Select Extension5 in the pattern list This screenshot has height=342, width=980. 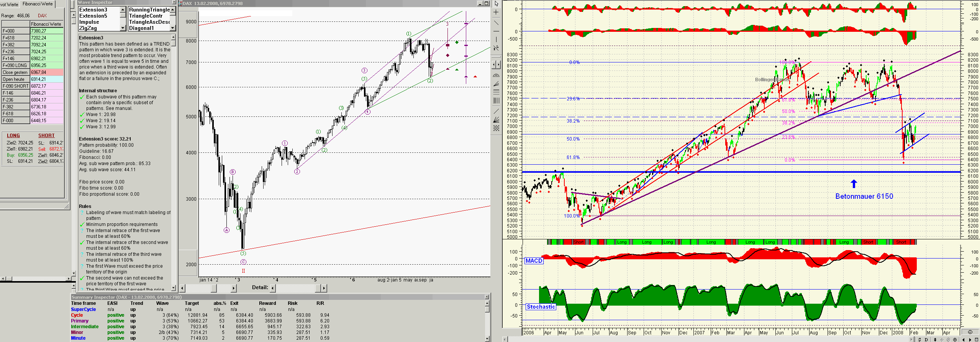pos(93,16)
